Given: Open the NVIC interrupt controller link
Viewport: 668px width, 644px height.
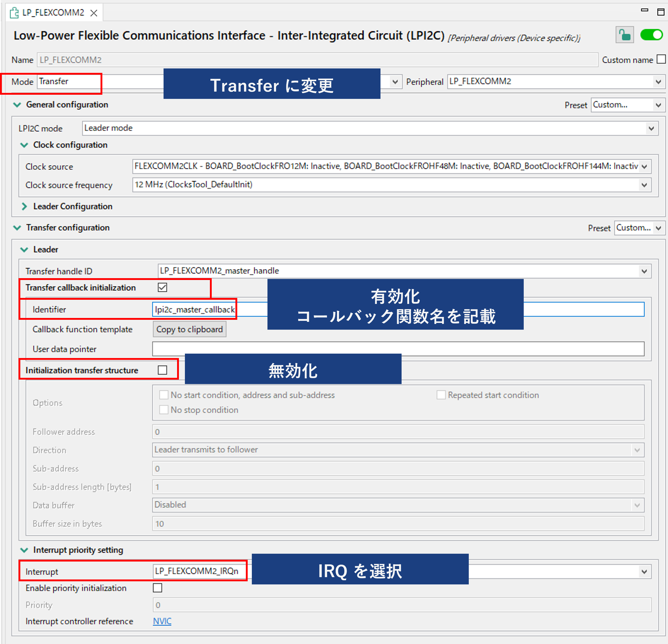Looking at the screenshot, I should [x=162, y=621].
